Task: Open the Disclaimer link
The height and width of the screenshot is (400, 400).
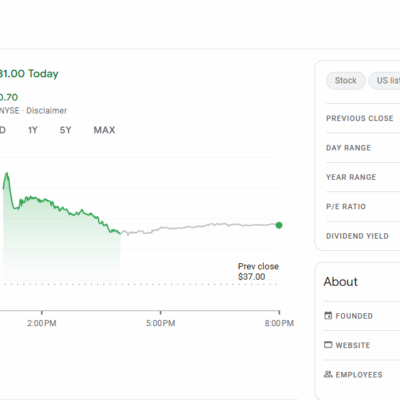Action: coord(47,111)
